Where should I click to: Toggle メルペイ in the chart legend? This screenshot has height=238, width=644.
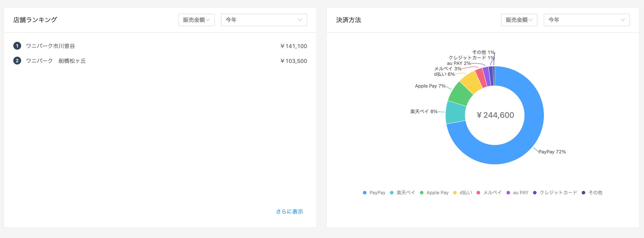point(489,193)
